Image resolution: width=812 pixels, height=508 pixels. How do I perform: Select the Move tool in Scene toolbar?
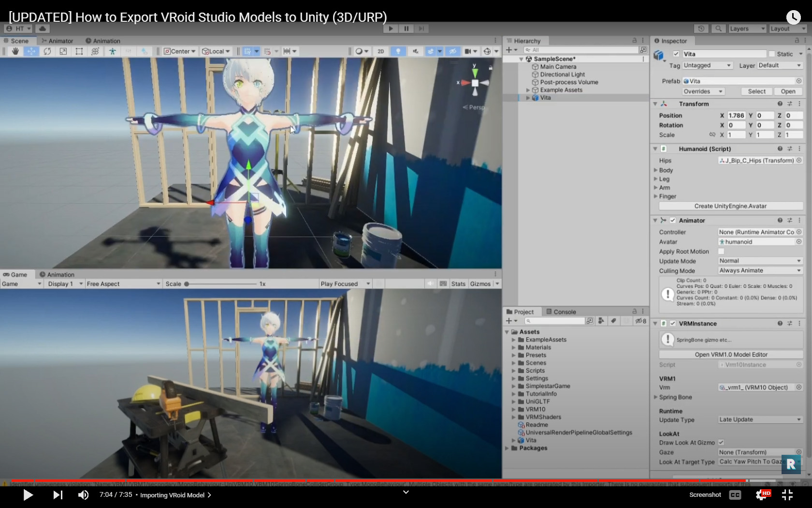(31, 51)
